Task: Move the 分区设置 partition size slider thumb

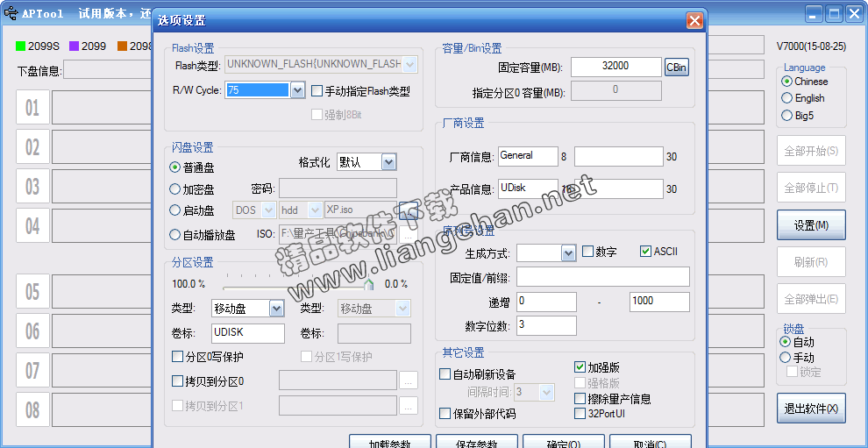Action: 368,284
